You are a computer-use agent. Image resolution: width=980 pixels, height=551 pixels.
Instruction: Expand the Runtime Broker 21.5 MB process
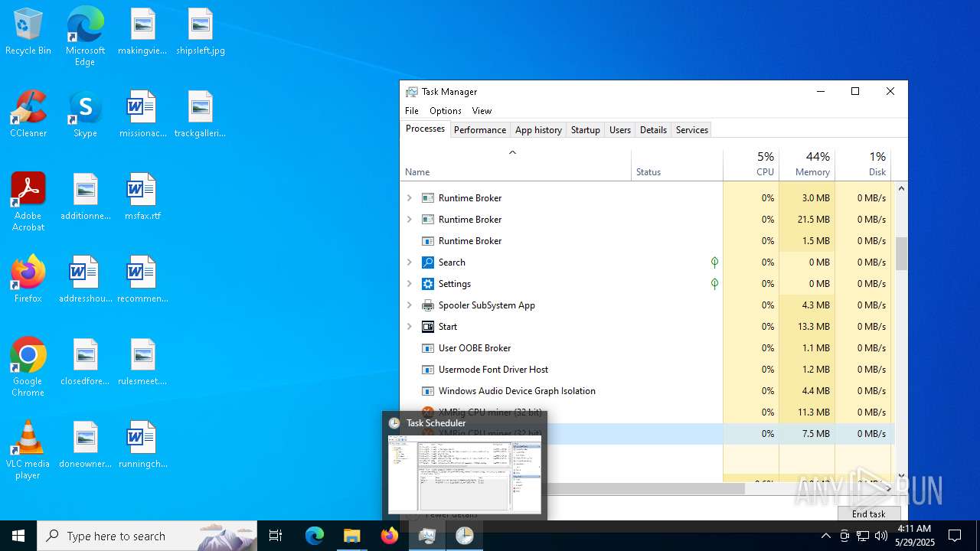(409, 219)
